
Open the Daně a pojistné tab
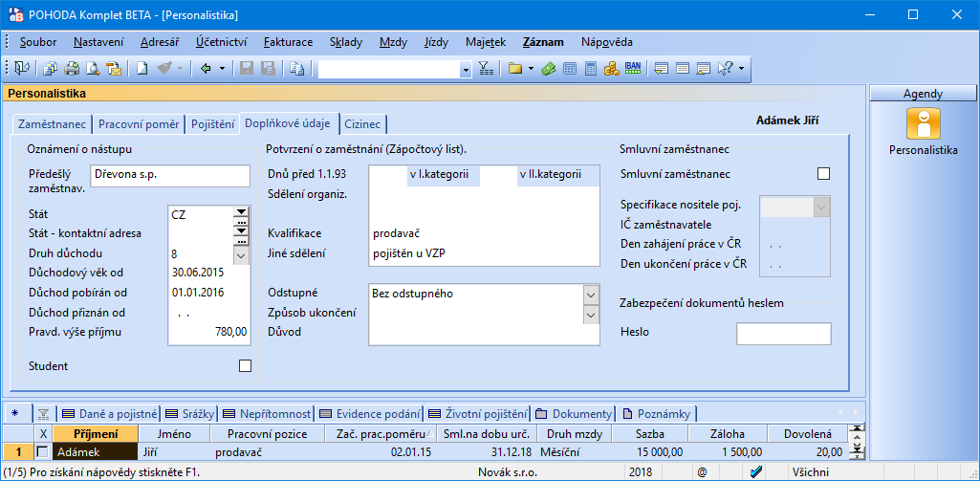109,413
